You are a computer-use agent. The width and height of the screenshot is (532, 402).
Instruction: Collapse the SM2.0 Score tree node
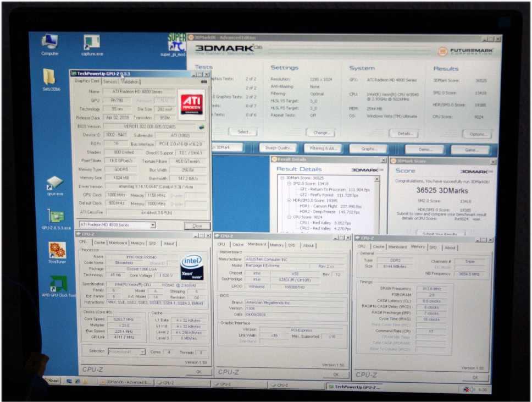[x=289, y=183]
